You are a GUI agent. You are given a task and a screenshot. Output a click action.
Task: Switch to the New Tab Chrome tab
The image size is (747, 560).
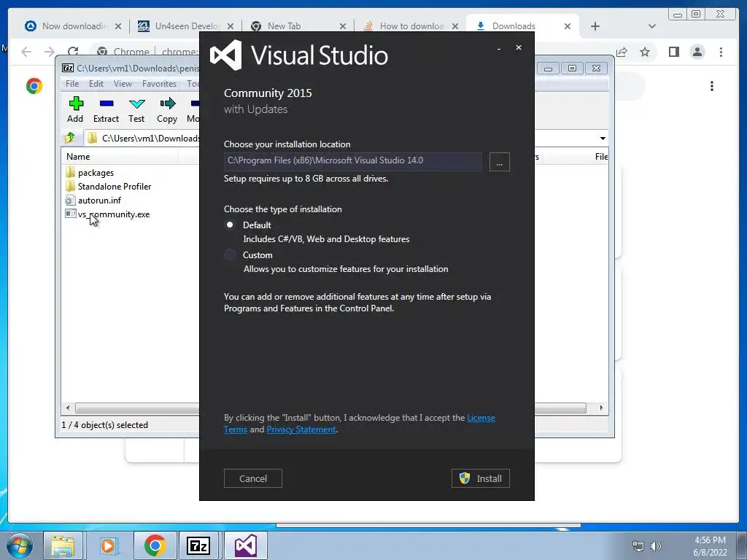click(284, 26)
